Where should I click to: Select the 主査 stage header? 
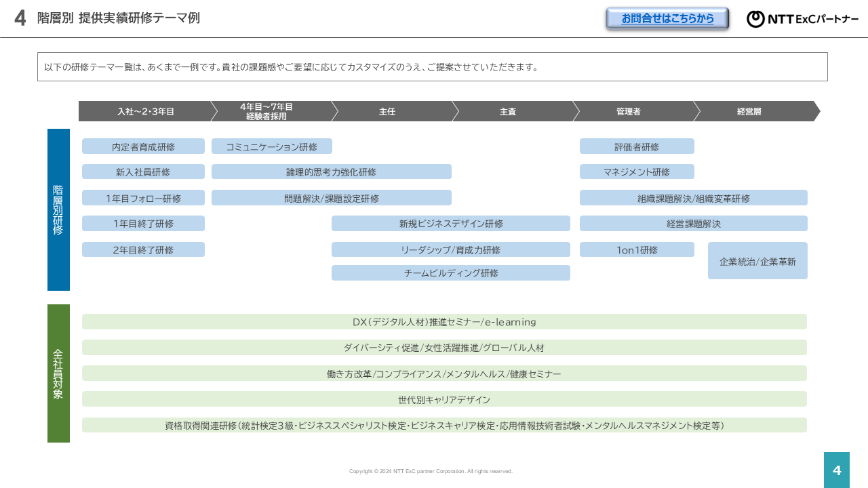click(507, 111)
